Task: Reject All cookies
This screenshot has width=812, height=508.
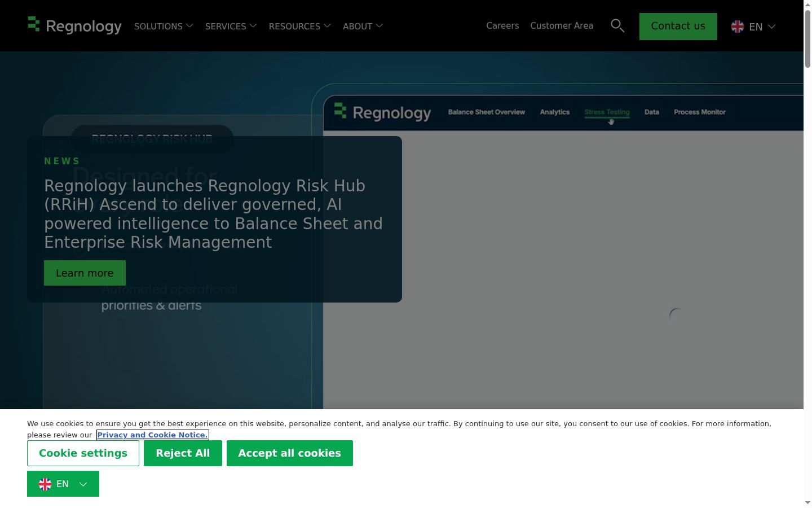Action: click(183, 453)
